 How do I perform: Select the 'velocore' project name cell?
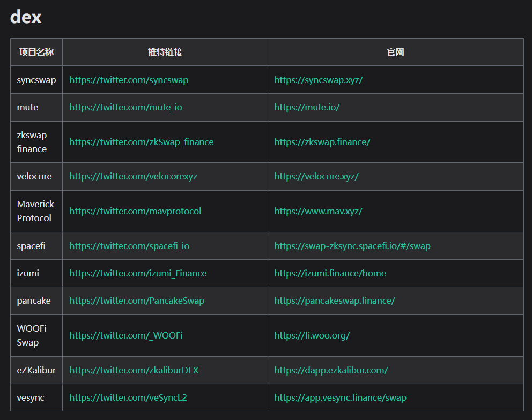(36, 177)
